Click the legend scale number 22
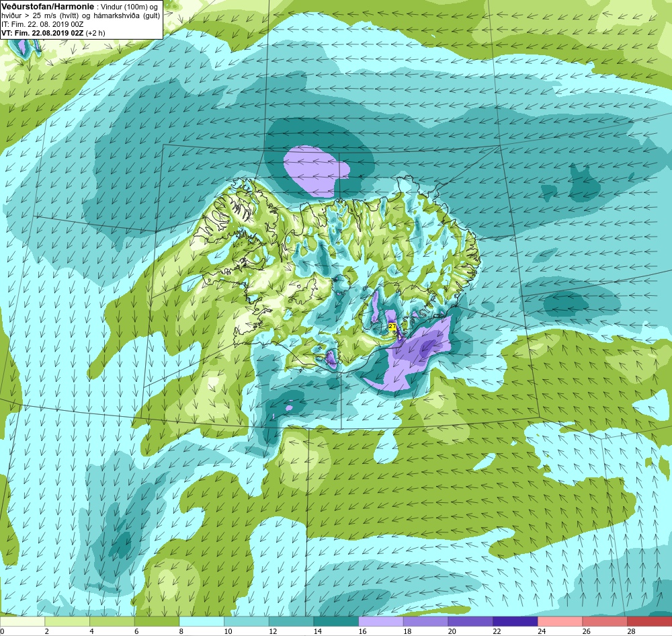 point(497,631)
